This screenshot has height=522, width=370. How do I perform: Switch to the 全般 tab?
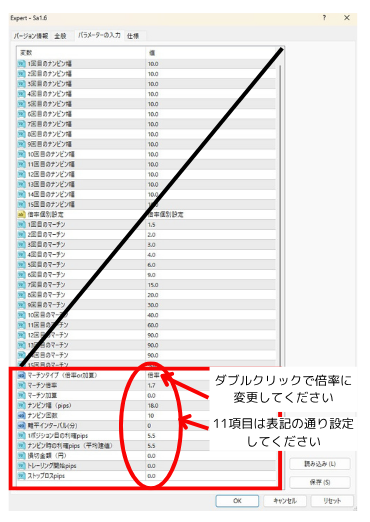pyautogui.click(x=60, y=36)
